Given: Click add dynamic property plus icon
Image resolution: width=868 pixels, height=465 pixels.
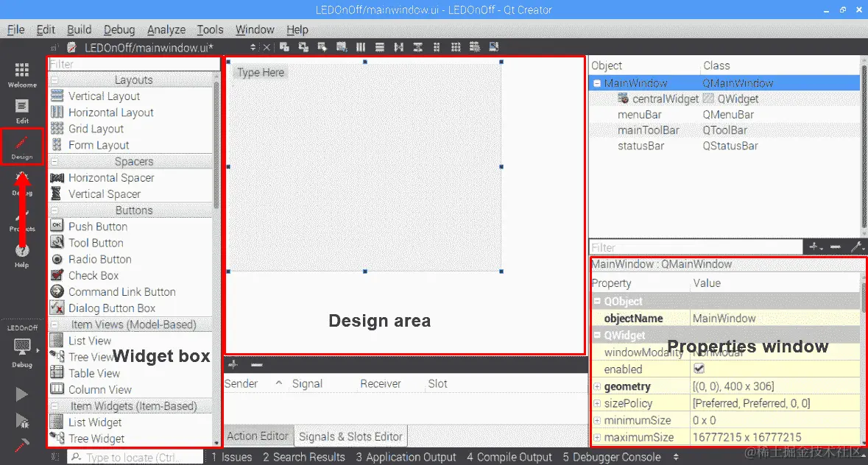Looking at the screenshot, I should pyautogui.click(x=815, y=247).
